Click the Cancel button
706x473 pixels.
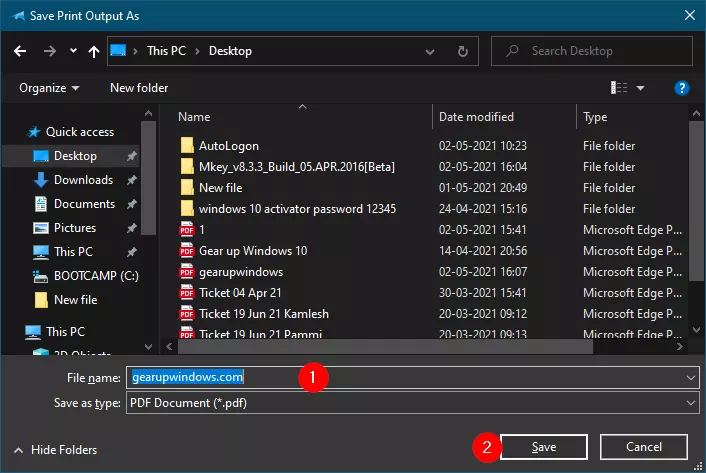coord(644,447)
